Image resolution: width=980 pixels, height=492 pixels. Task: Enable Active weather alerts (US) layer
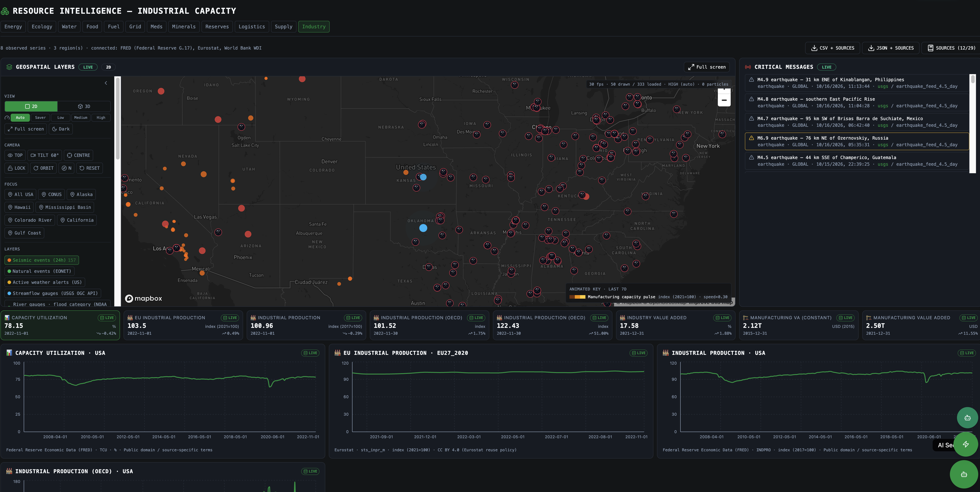point(45,282)
